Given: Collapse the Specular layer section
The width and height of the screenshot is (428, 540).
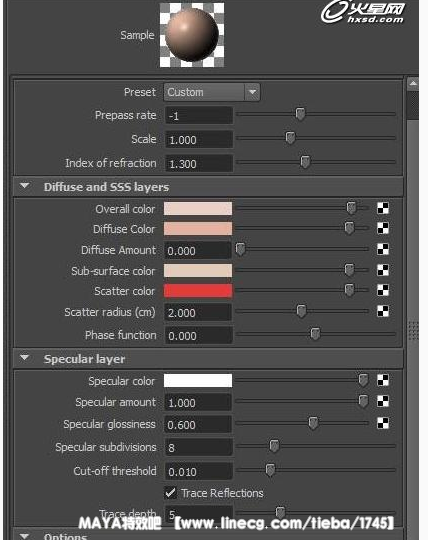Looking at the screenshot, I should (24, 358).
